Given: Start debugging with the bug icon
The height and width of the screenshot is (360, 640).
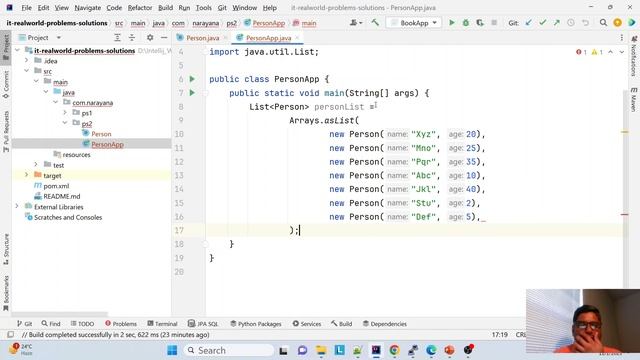Looking at the screenshot, I should pyautogui.click(x=466, y=23).
